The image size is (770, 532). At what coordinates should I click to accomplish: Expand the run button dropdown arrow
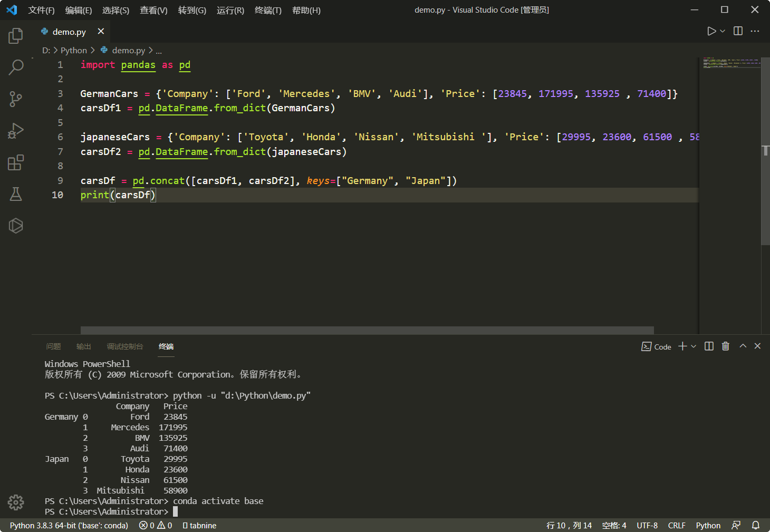click(723, 32)
